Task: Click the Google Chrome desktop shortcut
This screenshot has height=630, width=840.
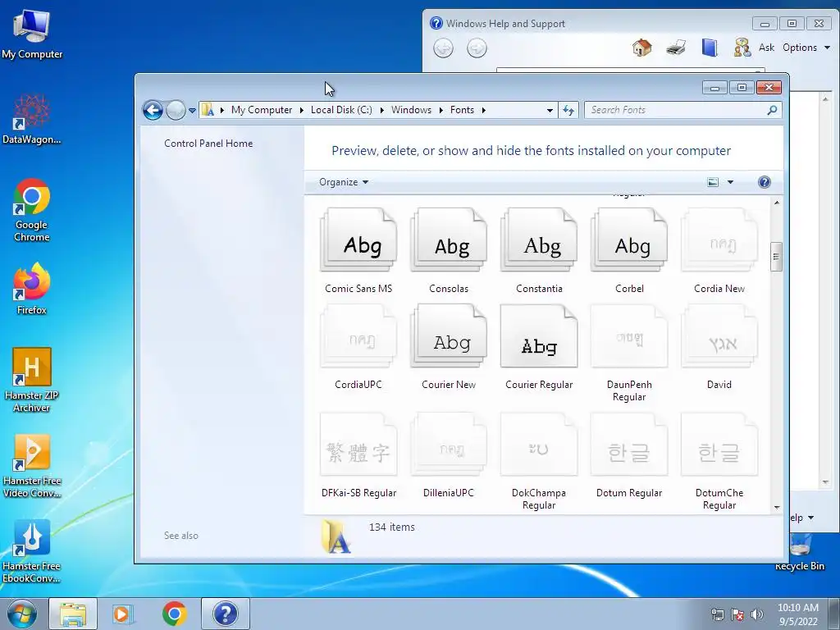Action: (32, 210)
